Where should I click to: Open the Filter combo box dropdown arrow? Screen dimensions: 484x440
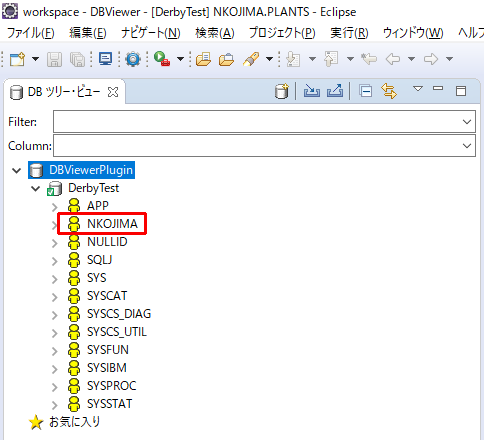tap(467, 122)
